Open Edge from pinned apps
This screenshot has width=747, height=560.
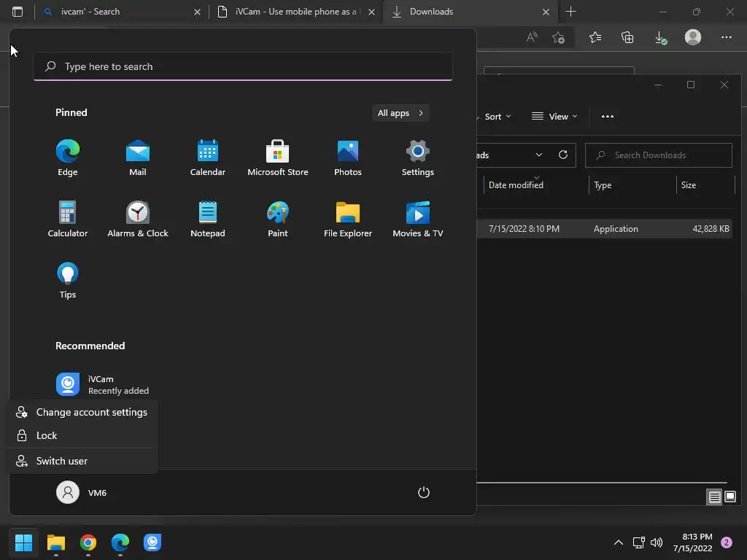68,158
